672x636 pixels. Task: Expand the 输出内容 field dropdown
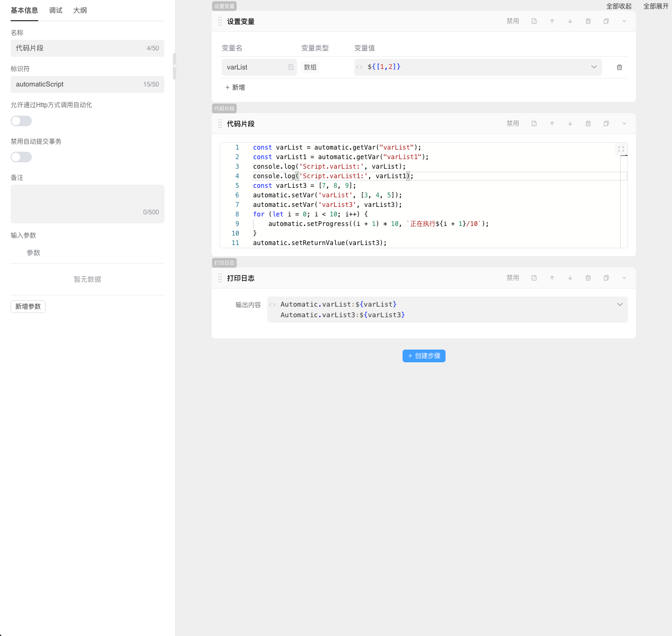point(619,304)
